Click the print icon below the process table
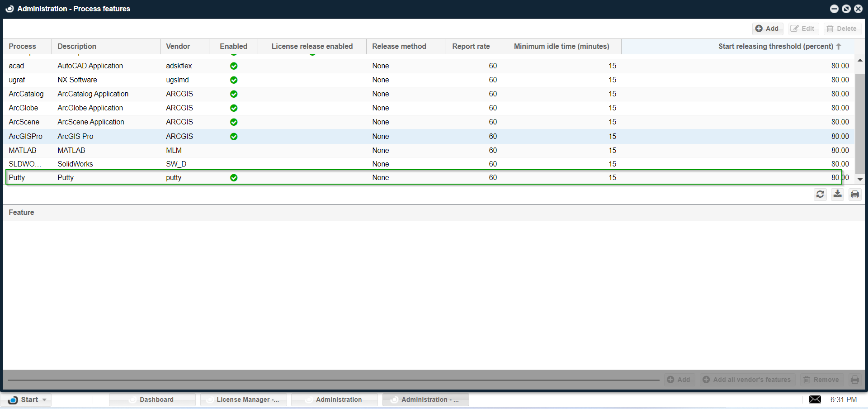This screenshot has height=409, width=868. click(854, 195)
